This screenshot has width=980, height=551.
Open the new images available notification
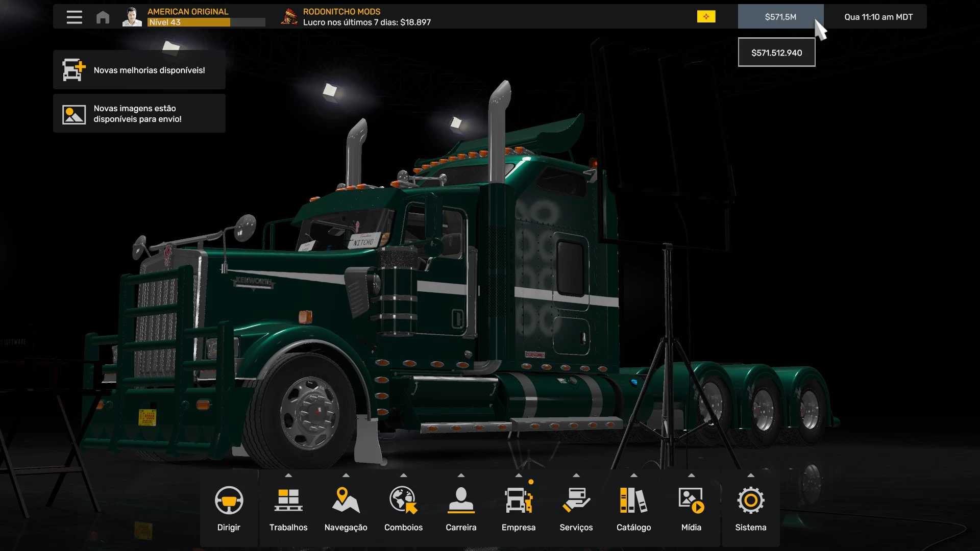coord(139,113)
